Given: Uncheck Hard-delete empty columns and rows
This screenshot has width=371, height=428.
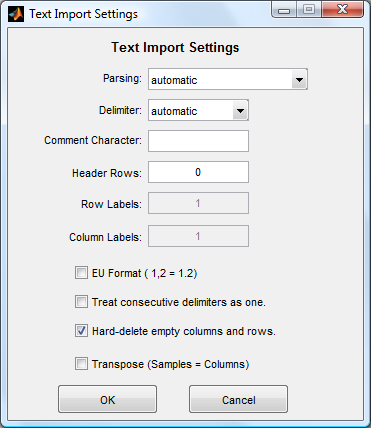Looking at the screenshot, I should point(81,331).
